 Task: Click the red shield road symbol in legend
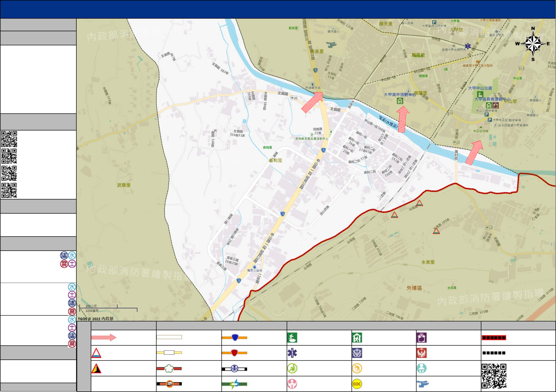[x=234, y=353]
